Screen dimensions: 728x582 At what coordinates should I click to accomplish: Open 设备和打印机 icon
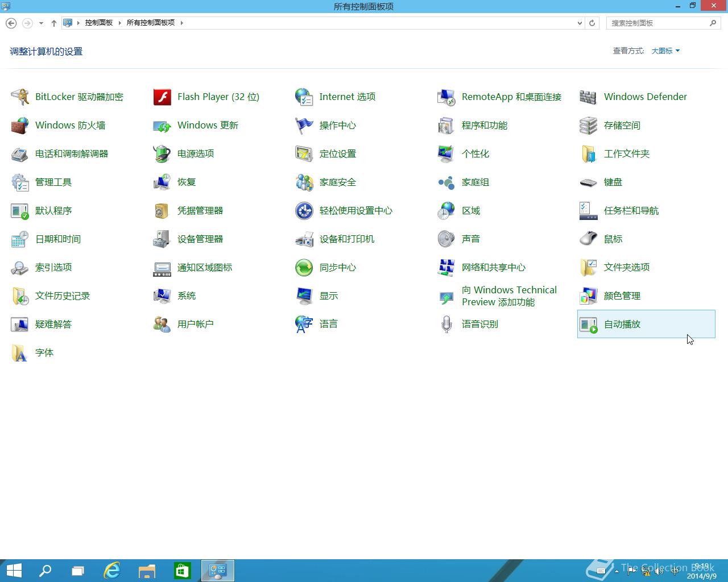(304, 239)
